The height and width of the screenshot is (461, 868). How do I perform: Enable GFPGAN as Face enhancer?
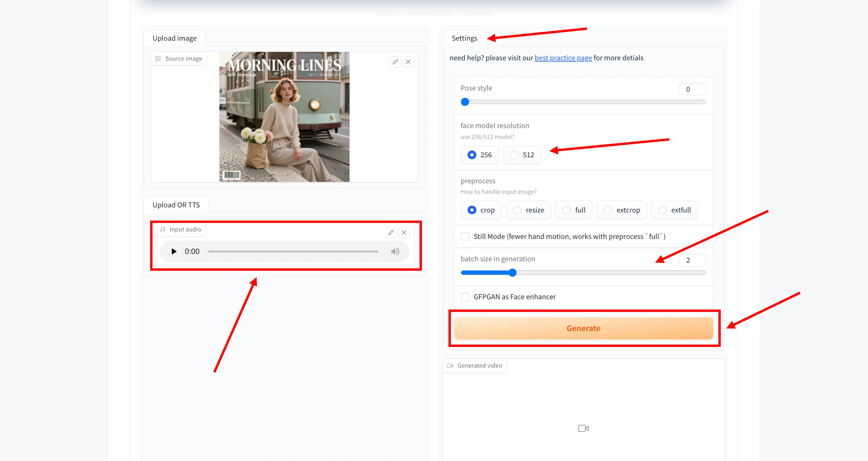[x=465, y=297]
